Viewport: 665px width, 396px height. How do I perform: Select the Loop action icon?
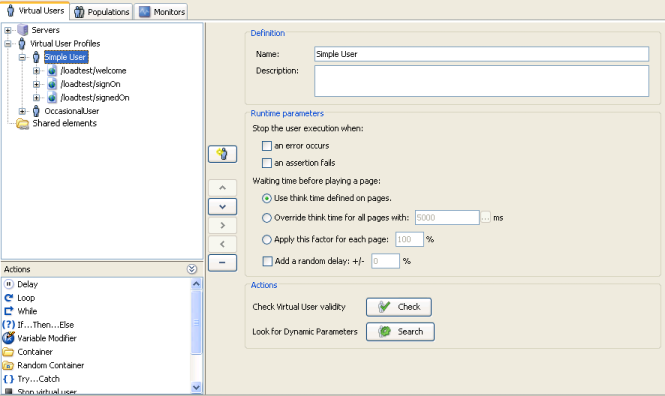point(8,298)
